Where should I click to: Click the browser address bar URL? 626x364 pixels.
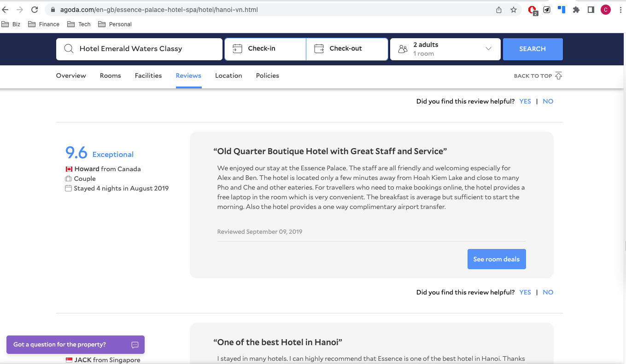coord(159,10)
